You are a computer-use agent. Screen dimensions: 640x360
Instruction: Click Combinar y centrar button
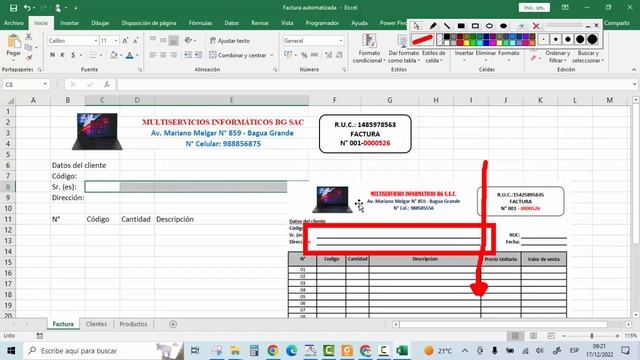[238, 55]
